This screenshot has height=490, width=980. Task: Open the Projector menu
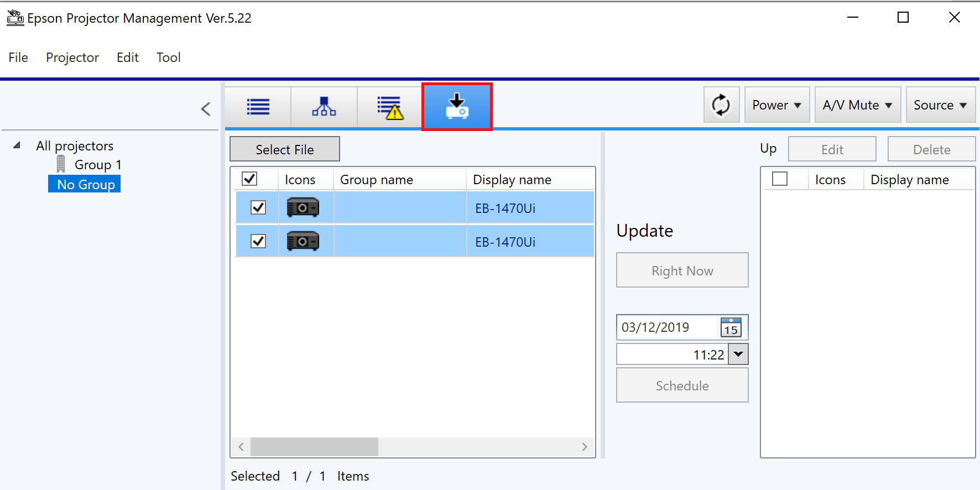pos(72,58)
